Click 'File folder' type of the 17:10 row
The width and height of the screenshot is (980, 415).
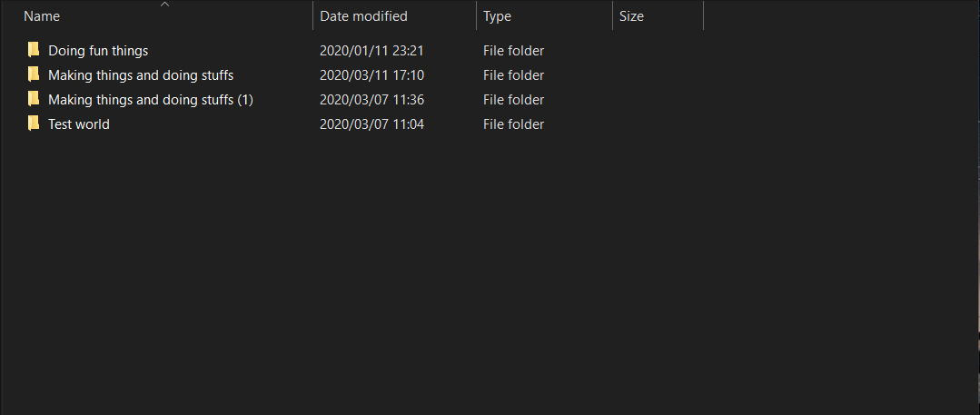(x=513, y=75)
